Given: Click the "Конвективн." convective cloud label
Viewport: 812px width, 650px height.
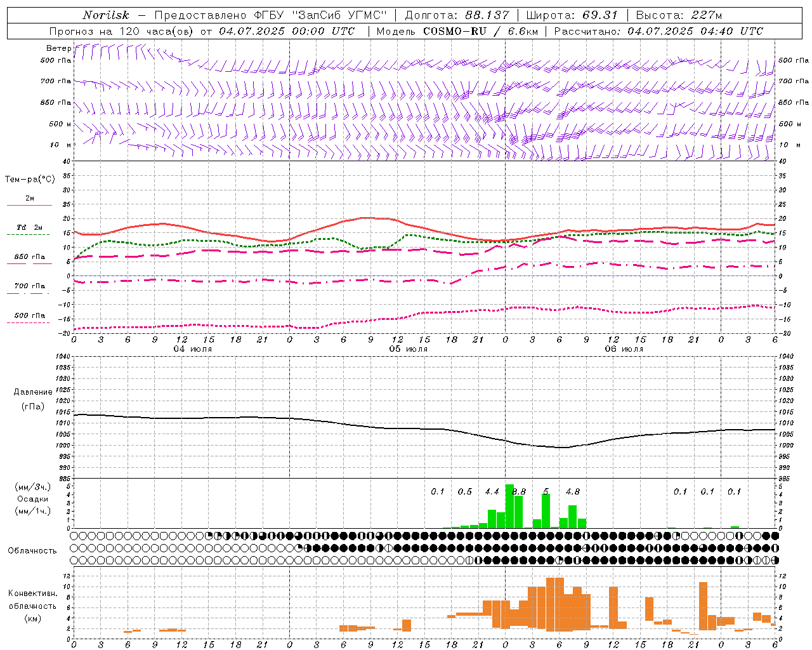Looking at the screenshot, I should pyautogui.click(x=33, y=594).
